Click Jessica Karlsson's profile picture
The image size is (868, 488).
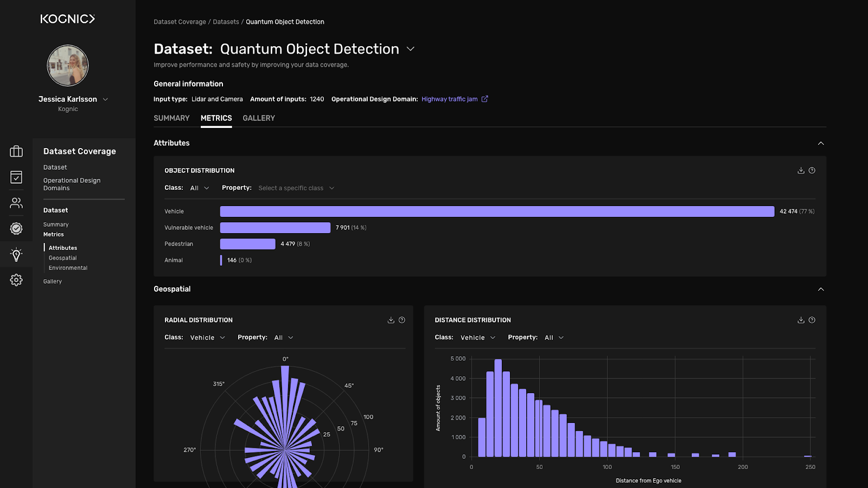tap(68, 66)
